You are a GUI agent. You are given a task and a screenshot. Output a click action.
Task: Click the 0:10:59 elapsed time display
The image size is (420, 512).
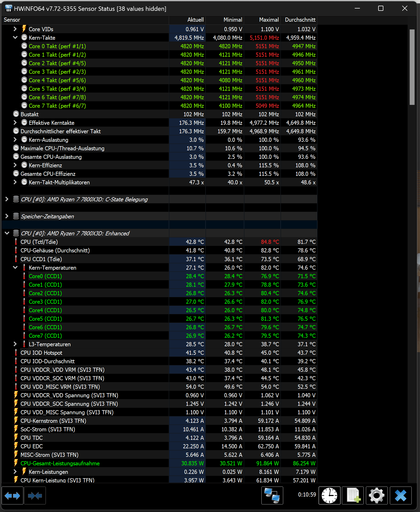point(307,494)
